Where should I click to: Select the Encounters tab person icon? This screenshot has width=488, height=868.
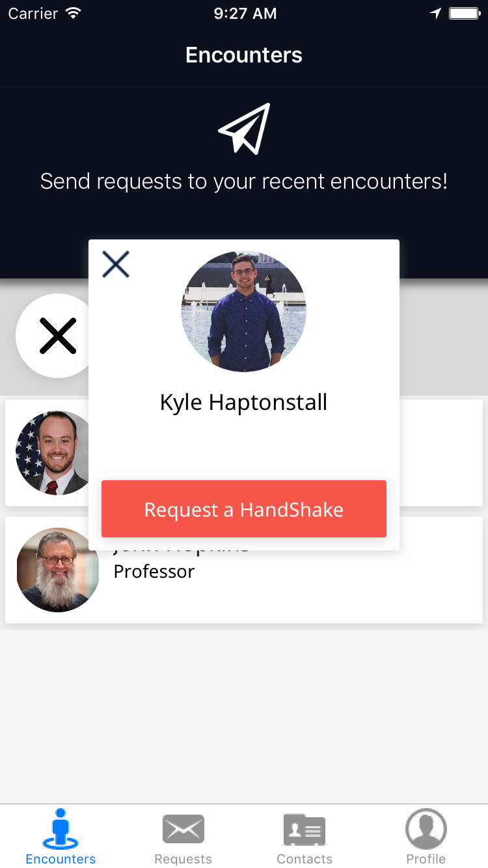point(61,828)
